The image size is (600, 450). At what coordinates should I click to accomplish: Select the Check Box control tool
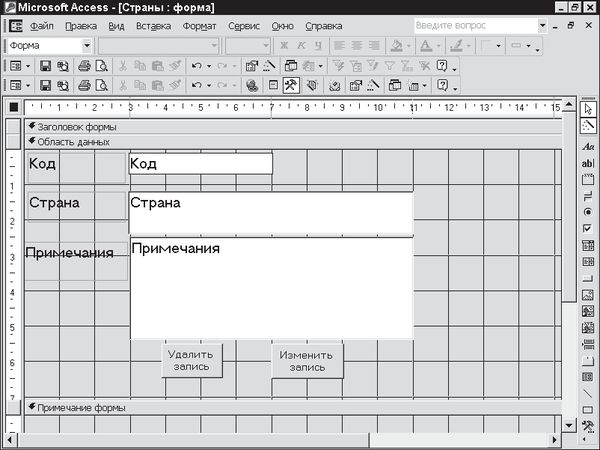588,228
